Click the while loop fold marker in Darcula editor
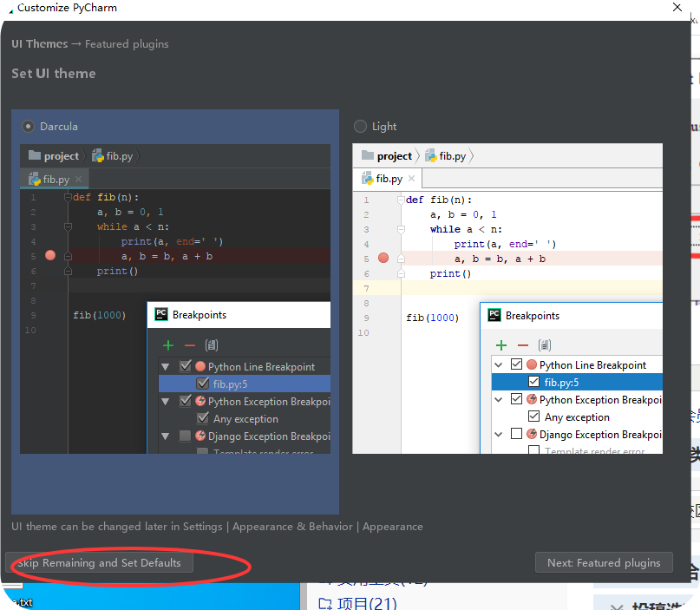The image size is (700, 610). tap(68, 226)
